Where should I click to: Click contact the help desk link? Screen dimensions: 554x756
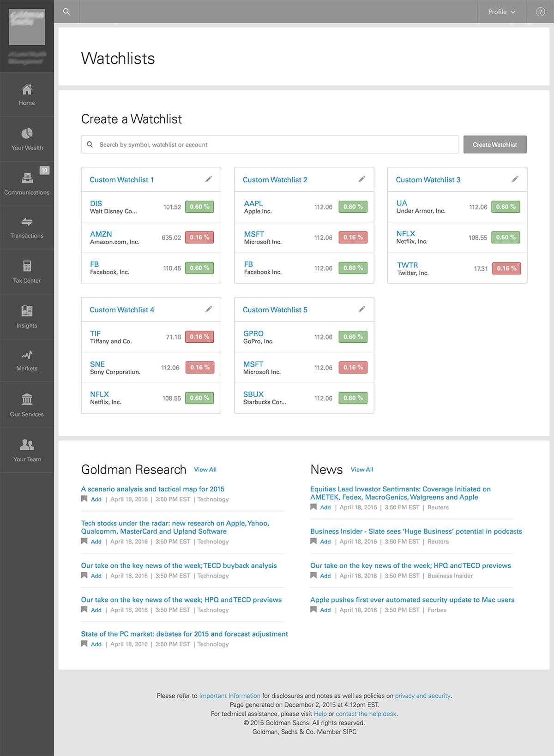(366, 714)
